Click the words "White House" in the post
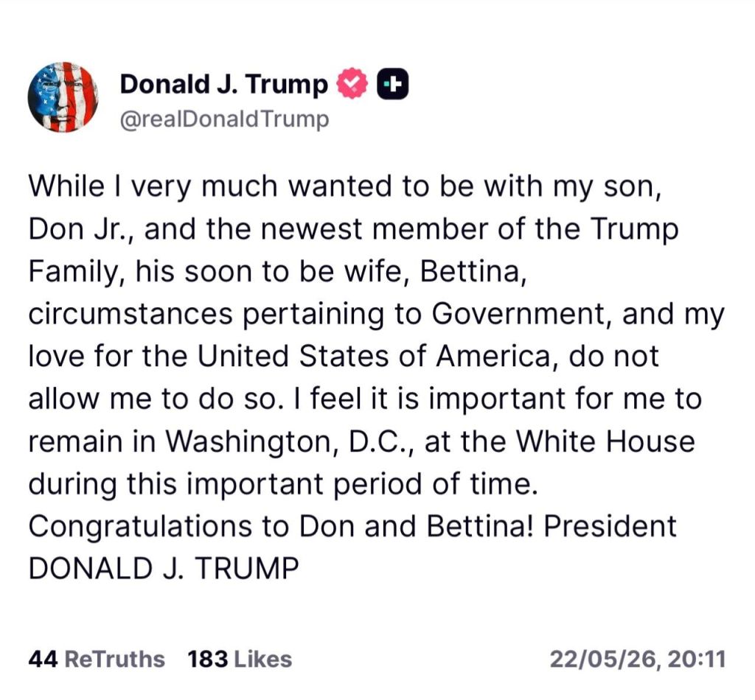This screenshot has width=755, height=700. 606,441
